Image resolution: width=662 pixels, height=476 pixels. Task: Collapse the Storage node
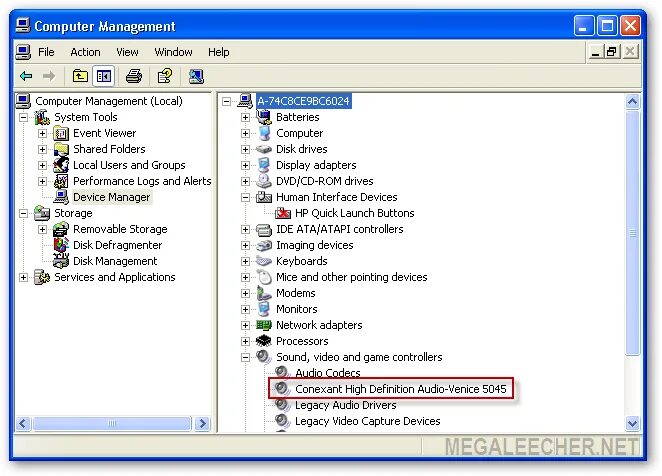click(x=24, y=213)
